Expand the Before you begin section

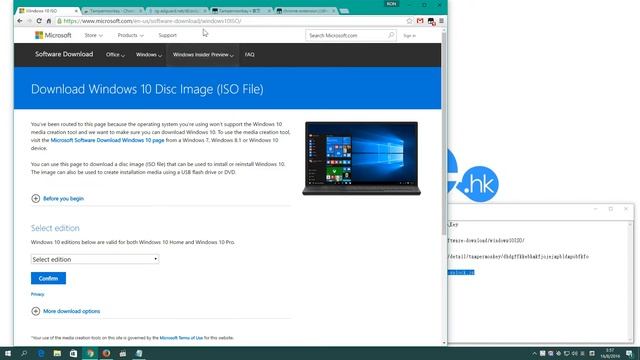63,198
